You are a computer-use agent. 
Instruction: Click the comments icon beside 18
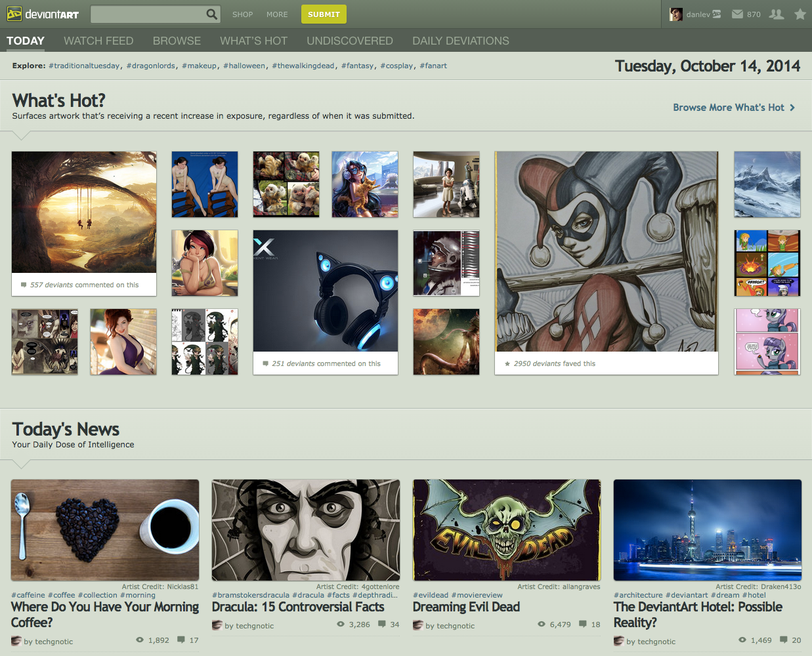582,624
